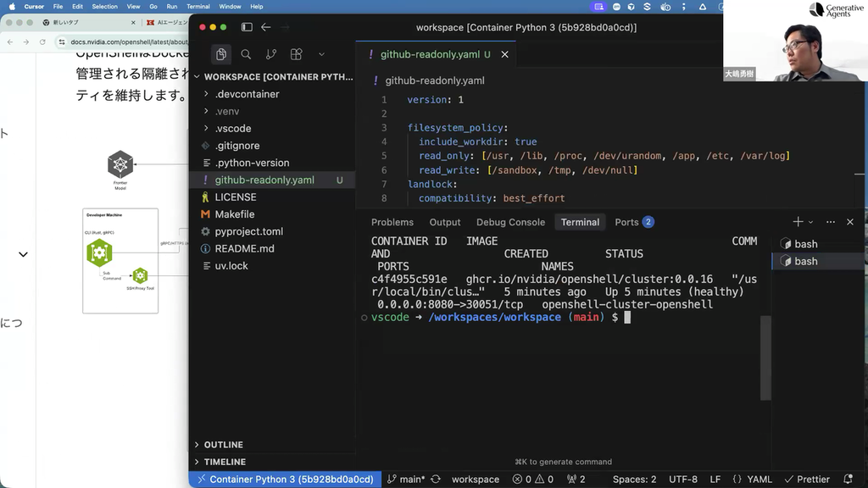Viewport: 868px width, 488px height.
Task: Open the Search view icon
Action: point(246,54)
